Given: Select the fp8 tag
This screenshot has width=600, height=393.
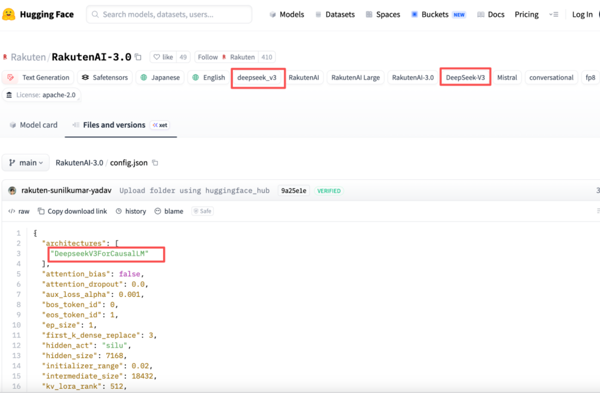Looking at the screenshot, I should coord(590,77).
